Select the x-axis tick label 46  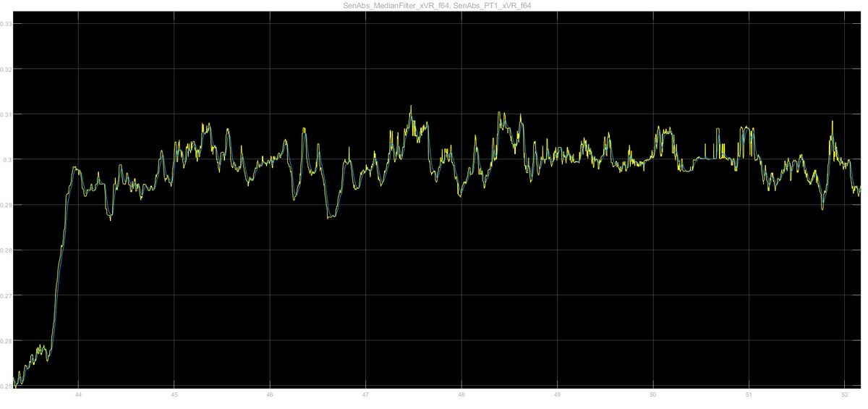(x=270, y=395)
